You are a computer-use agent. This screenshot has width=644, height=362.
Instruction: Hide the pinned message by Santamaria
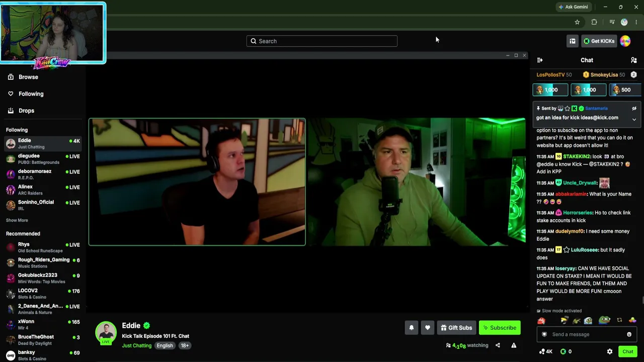coord(634,109)
